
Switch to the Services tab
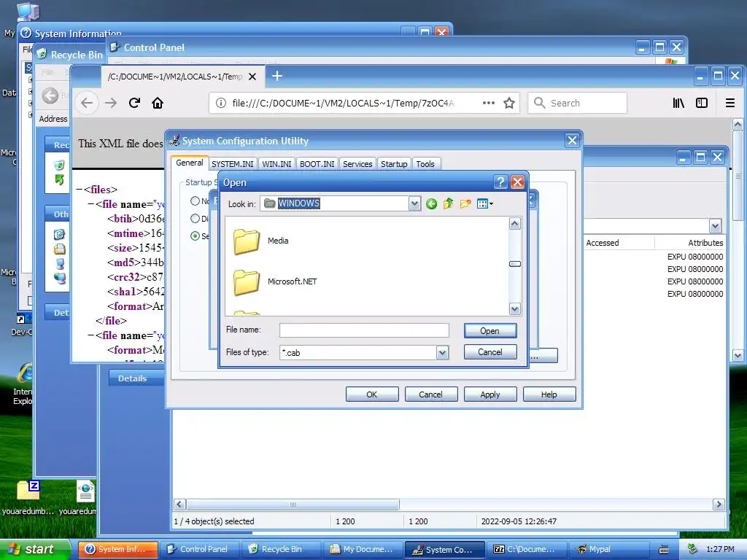(x=357, y=164)
